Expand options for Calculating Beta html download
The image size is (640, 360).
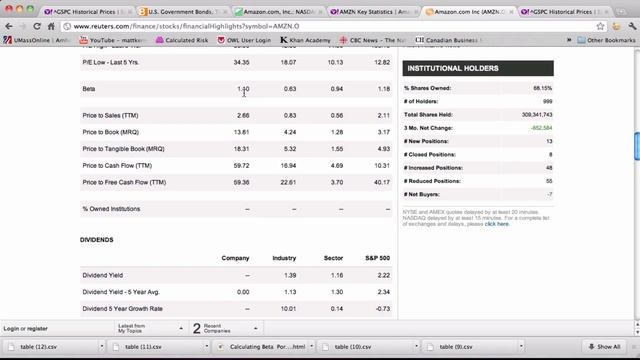[311, 347]
